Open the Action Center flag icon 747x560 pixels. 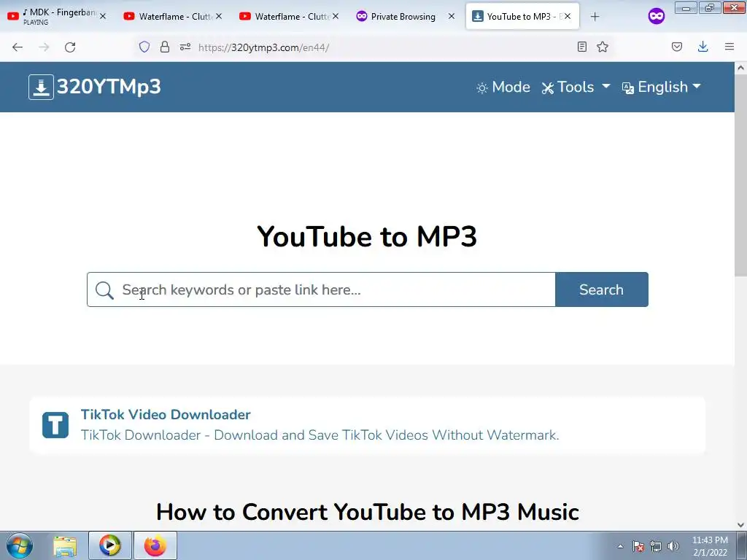point(638,546)
